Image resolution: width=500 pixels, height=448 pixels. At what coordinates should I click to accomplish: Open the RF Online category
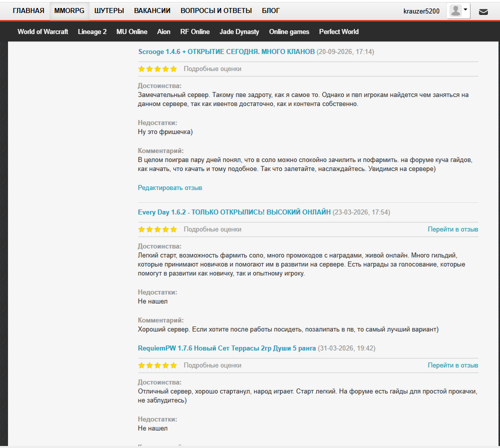coord(195,32)
